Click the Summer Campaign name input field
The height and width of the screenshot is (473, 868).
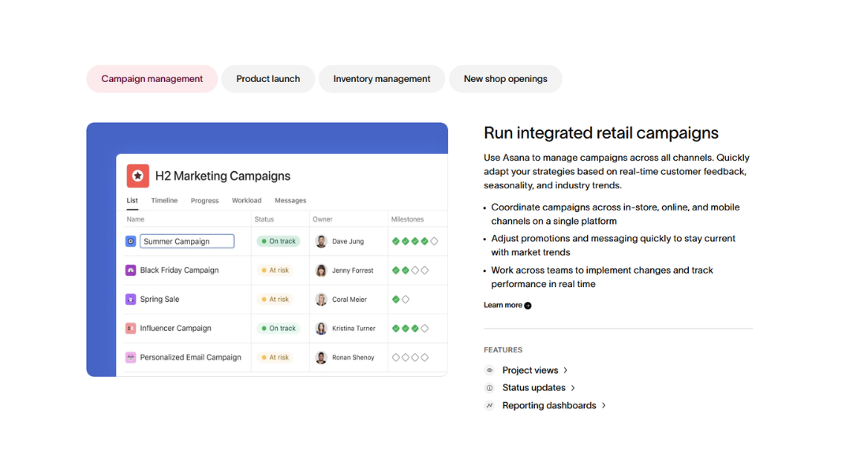coord(187,241)
